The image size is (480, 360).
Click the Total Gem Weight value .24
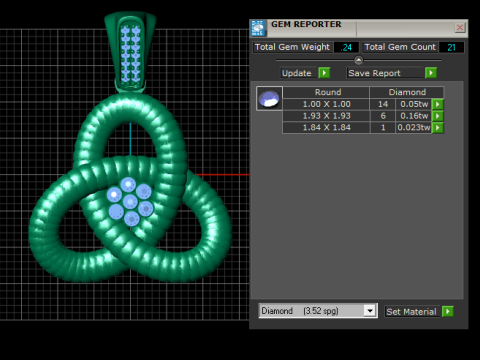pyautogui.click(x=346, y=47)
